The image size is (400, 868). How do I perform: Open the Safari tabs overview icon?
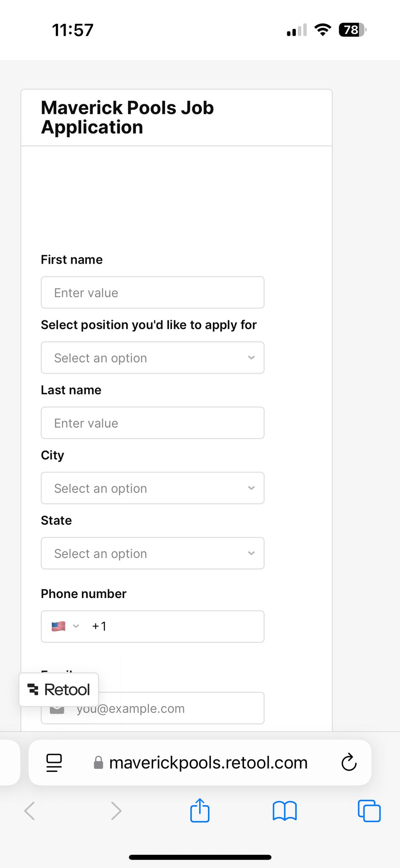click(369, 811)
